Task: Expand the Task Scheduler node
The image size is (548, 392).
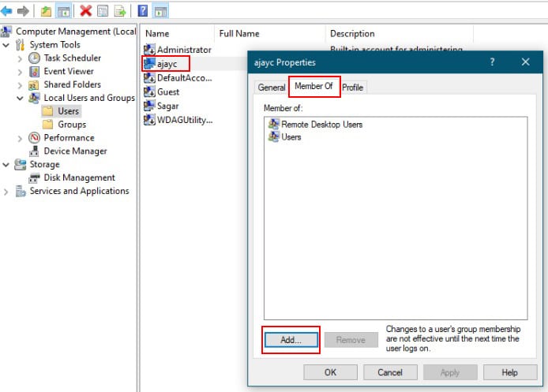Action: click(x=20, y=58)
